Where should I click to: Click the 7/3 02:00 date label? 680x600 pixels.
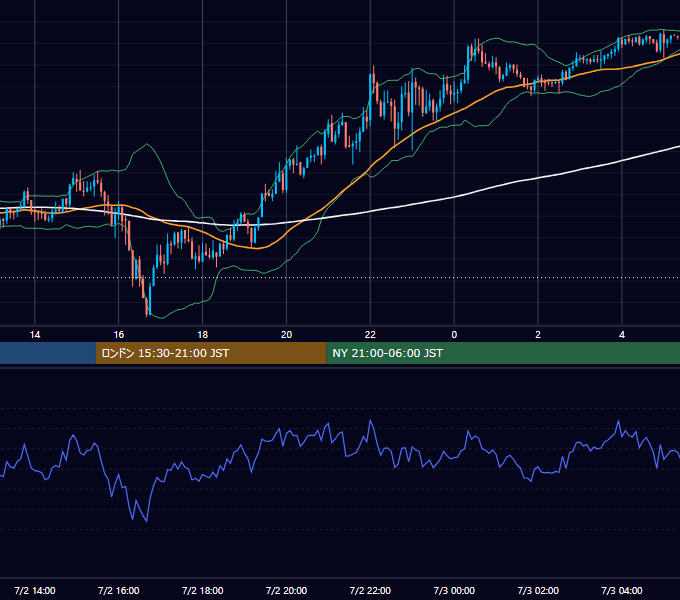[538, 590]
